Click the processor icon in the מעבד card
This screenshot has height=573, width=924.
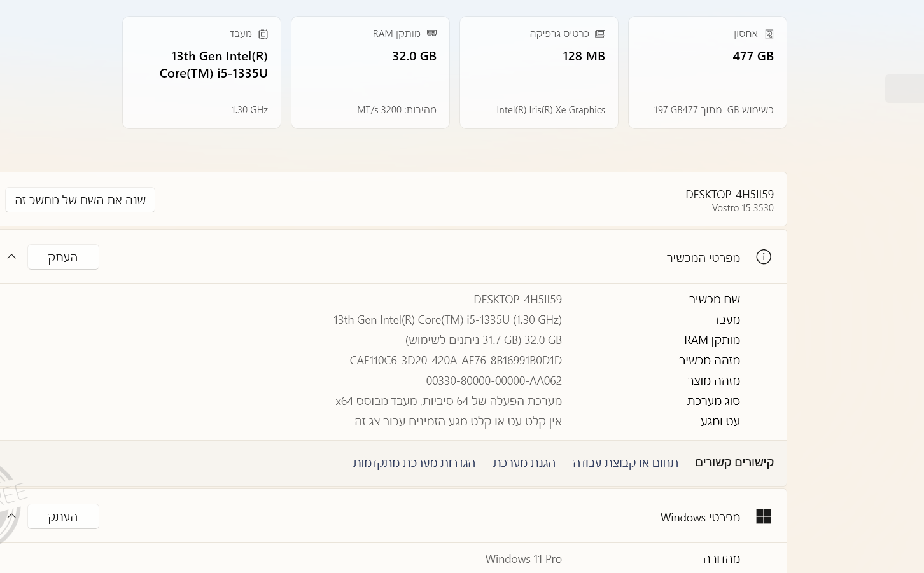click(x=263, y=34)
